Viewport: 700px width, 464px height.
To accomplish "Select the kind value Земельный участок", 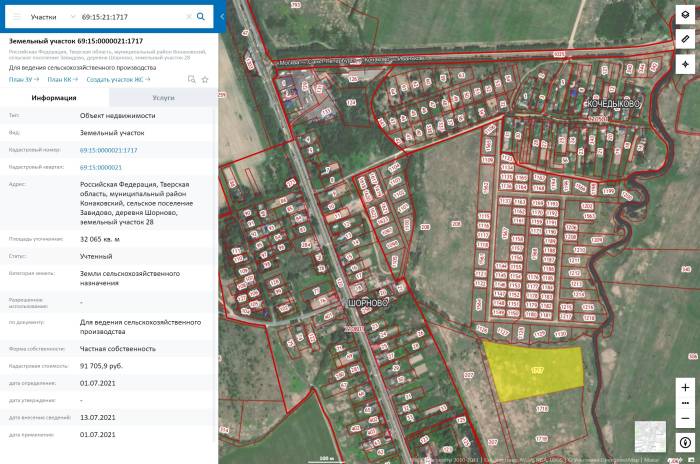I will pyautogui.click(x=112, y=133).
